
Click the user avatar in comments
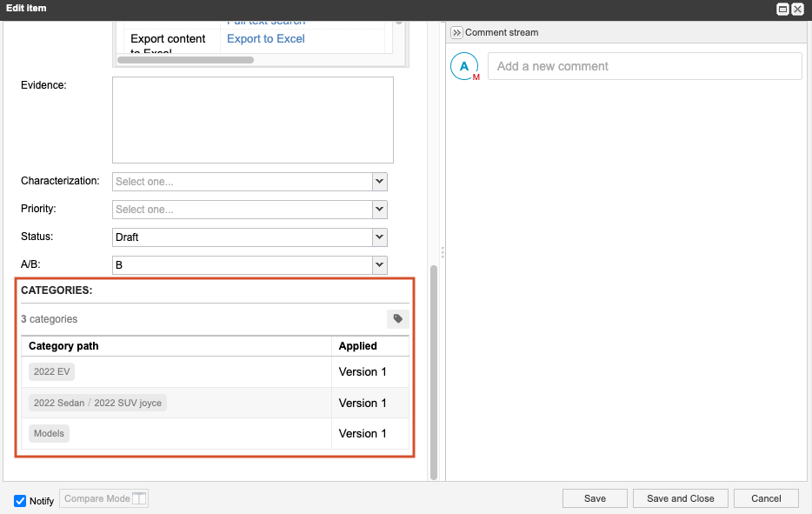tap(464, 66)
